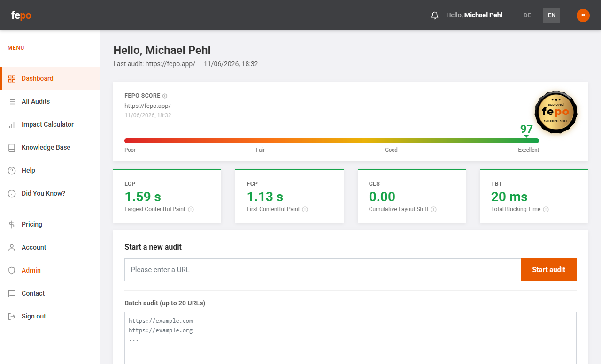Click info icon next to FEPO SCORE
The height and width of the screenshot is (364, 601).
[165, 96]
